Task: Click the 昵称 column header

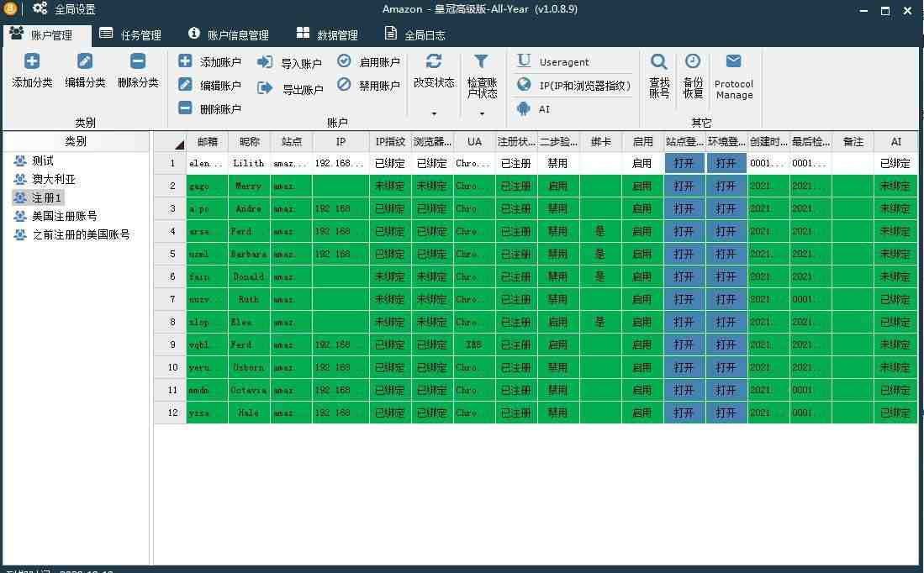Action: coord(249,141)
